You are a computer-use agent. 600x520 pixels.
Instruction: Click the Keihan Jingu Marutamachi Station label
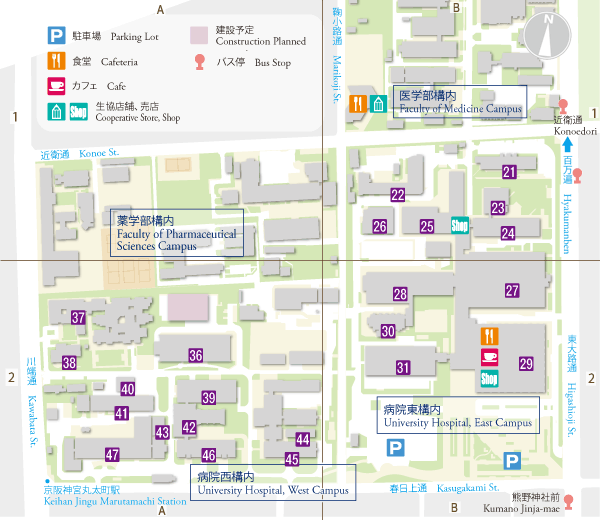[x=115, y=497]
